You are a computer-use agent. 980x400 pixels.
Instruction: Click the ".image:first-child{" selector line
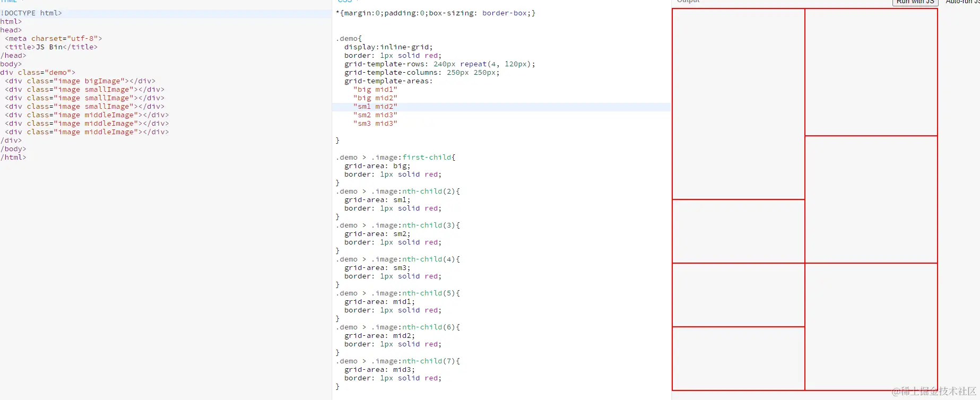click(396, 158)
